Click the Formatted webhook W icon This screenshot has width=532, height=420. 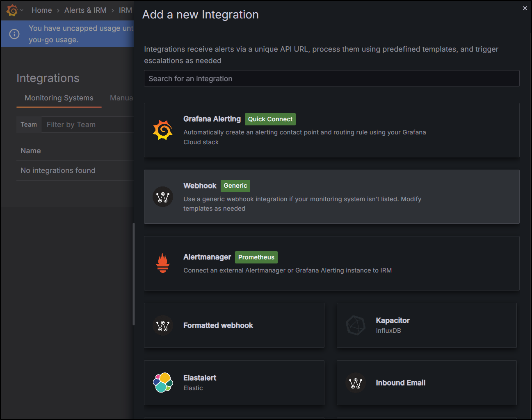coord(163,325)
